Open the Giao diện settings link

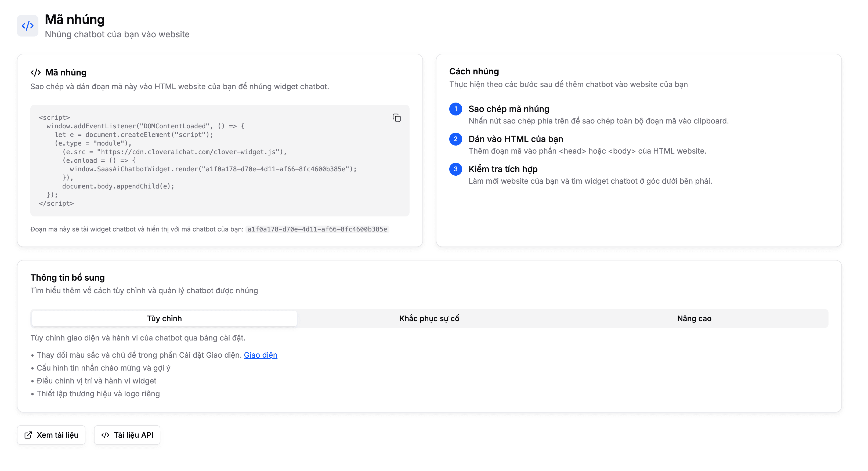[x=260, y=355]
